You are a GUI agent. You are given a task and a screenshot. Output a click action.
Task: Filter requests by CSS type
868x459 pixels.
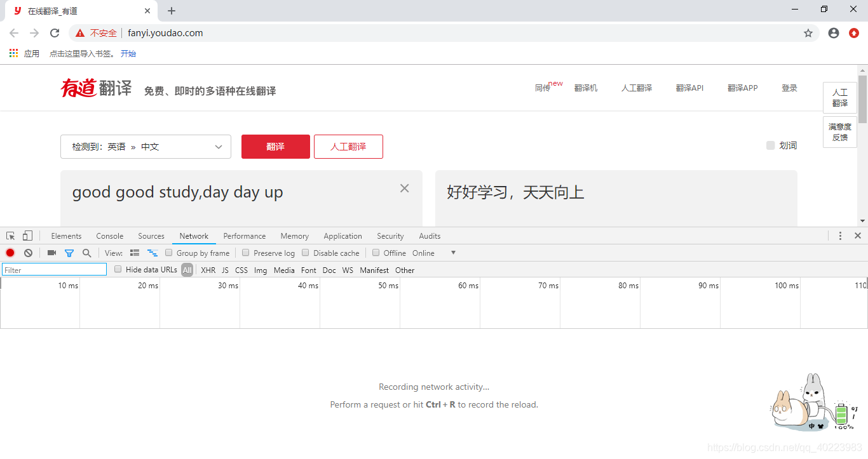pyautogui.click(x=241, y=270)
